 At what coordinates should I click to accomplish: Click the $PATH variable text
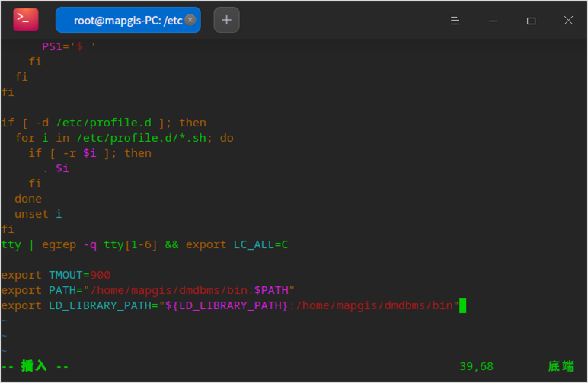pos(271,290)
